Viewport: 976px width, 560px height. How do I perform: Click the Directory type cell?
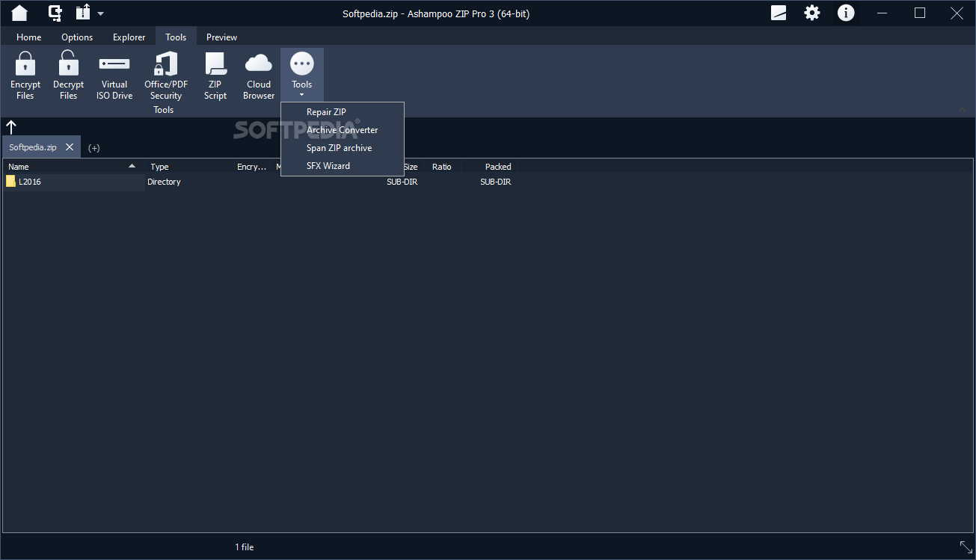[x=164, y=182]
